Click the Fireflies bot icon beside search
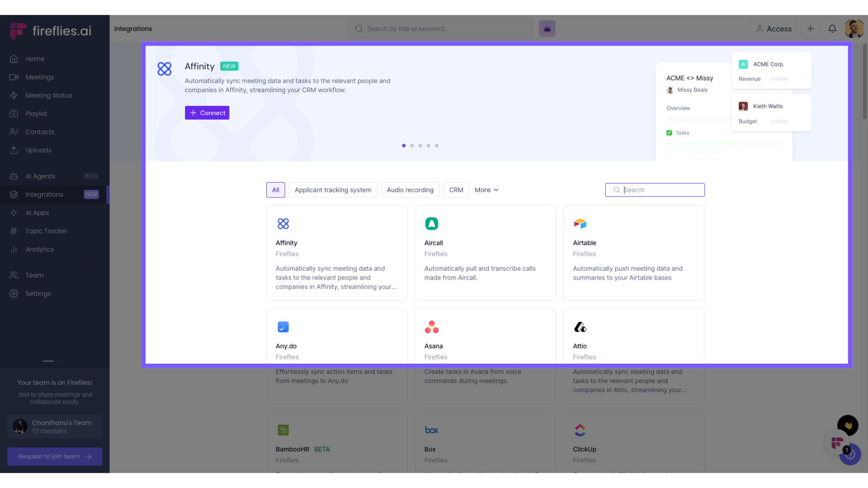Screen dimensions: 868x488 [x=547, y=28]
